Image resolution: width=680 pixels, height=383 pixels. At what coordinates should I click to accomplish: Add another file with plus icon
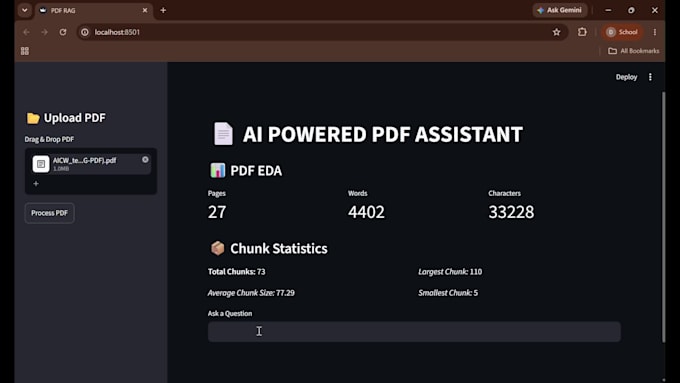tap(36, 184)
